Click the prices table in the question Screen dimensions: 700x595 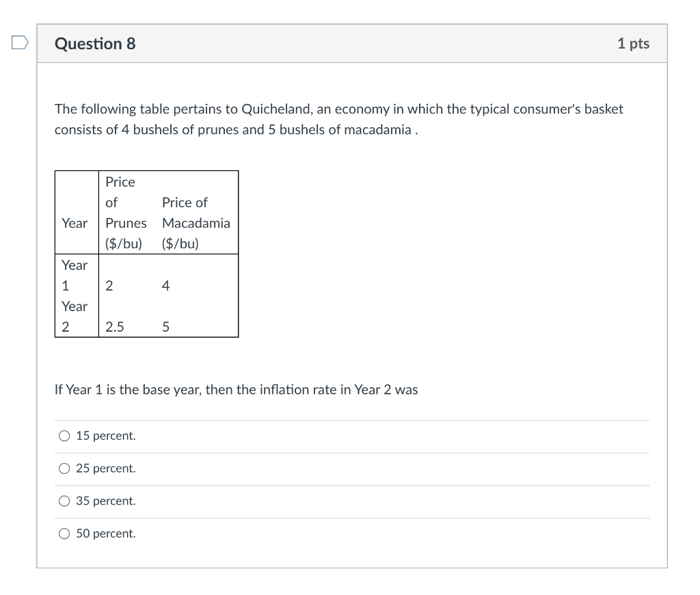click(146, 253)
